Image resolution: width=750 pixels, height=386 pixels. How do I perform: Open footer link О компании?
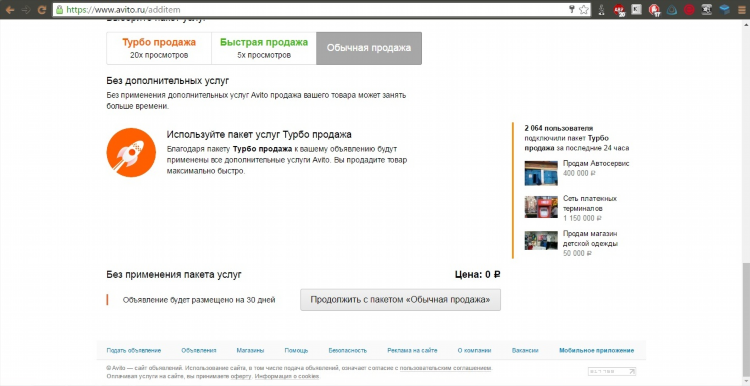(x=474, y=350)
